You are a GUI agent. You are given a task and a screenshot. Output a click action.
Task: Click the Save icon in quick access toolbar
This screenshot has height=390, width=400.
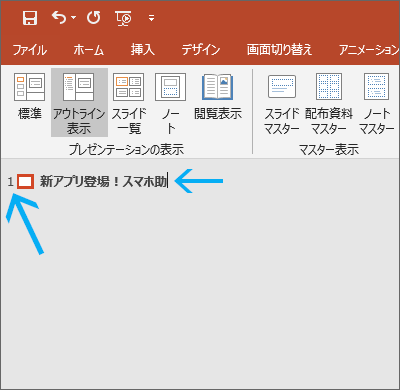tap(30, 17)
